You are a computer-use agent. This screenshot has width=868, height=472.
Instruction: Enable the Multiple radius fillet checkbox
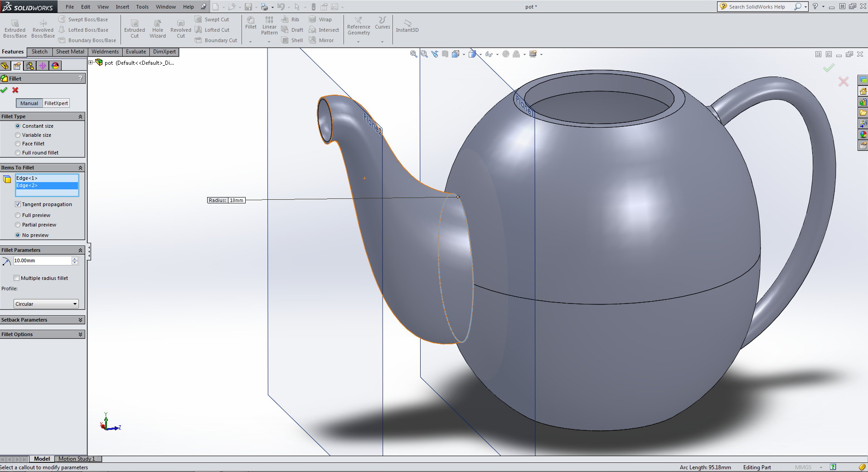[x=17, y=278]
